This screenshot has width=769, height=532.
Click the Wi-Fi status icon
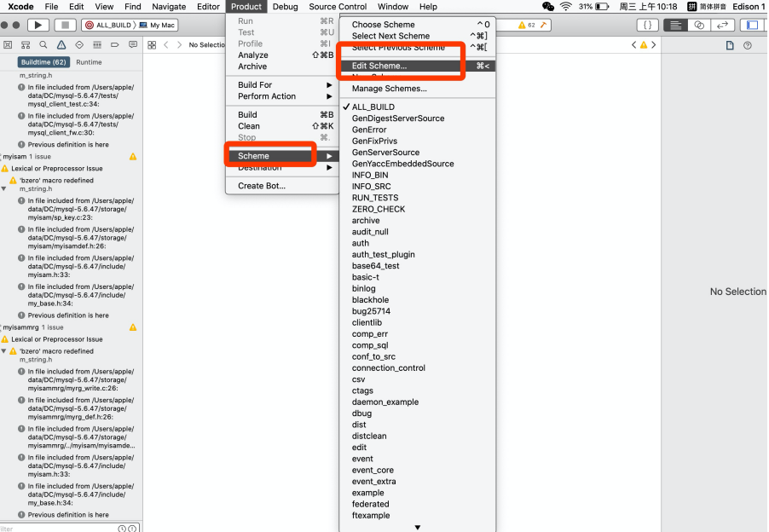point(566,6)
